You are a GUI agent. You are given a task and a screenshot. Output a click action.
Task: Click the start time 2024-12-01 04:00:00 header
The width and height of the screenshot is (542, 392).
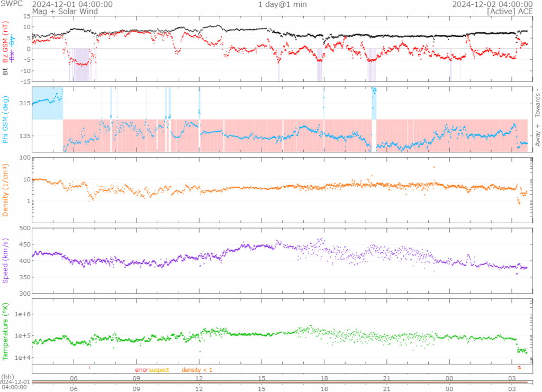click(72, 4)
